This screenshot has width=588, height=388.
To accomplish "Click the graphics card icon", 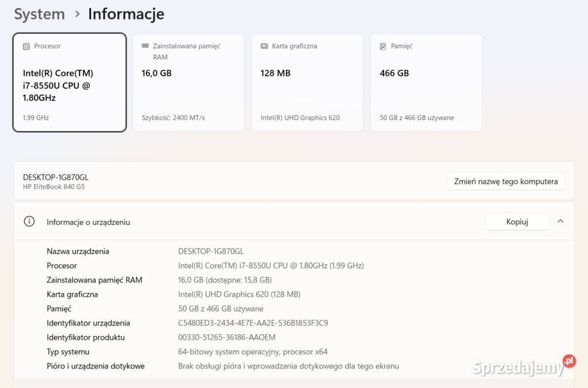I will pos(265,46).
